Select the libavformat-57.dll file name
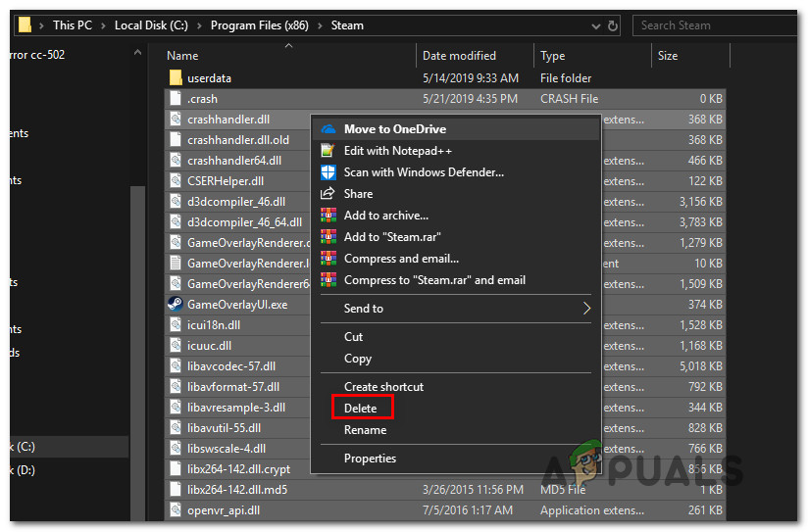Viewport: 808px width, 532px height. (233, 387)
